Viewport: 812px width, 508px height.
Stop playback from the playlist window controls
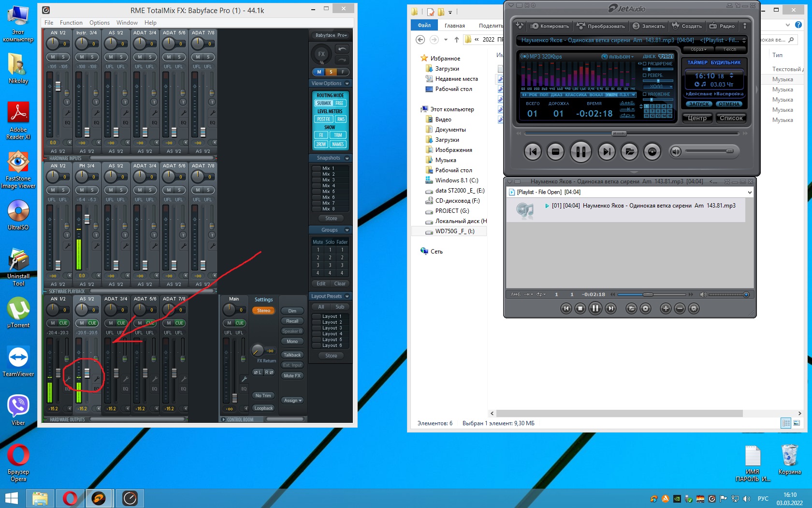coord(580,309)
